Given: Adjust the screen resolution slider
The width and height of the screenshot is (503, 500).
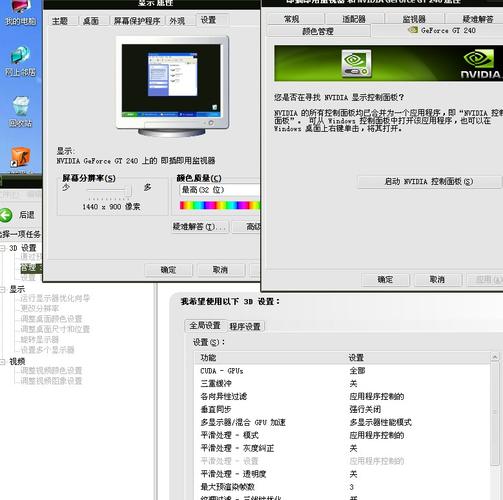Looking at the screenshot, I should [128, 191].
